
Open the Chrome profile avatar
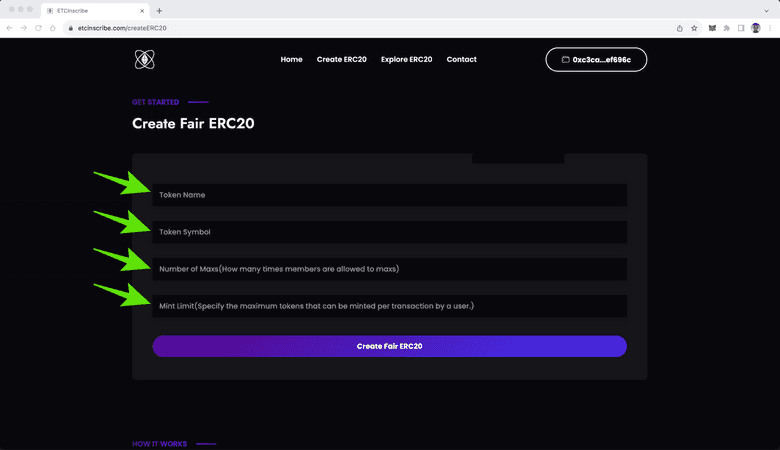coord(756,28)
